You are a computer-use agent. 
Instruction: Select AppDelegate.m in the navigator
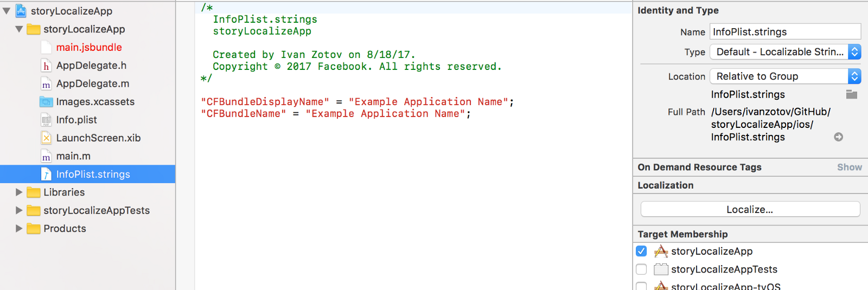click(92, 84)
